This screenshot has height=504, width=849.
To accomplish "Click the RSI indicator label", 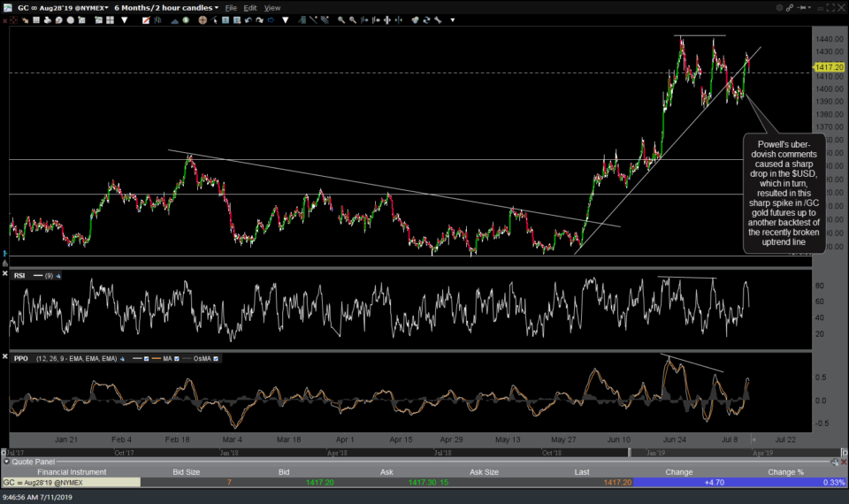I will pyautogui.click(x=19, y=276).
